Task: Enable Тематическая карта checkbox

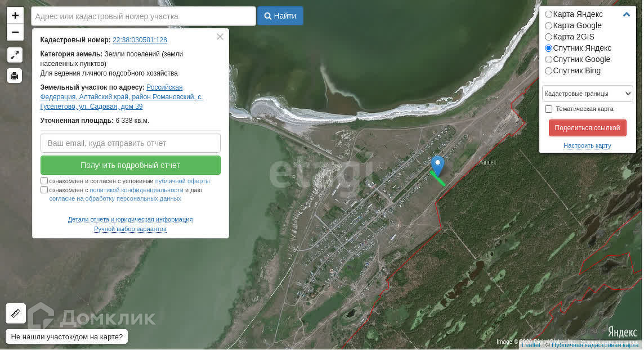Action: click(548, 109)
